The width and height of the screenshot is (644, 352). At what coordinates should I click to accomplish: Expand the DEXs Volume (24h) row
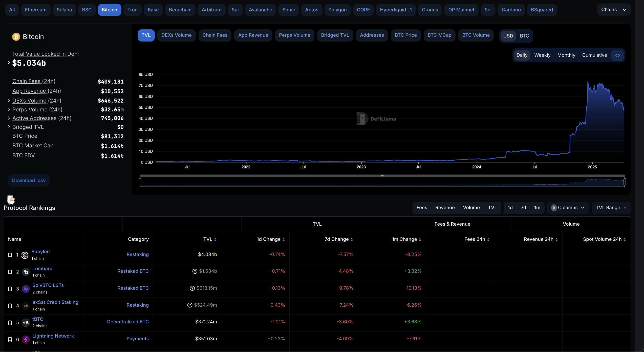tap(9, 101)
